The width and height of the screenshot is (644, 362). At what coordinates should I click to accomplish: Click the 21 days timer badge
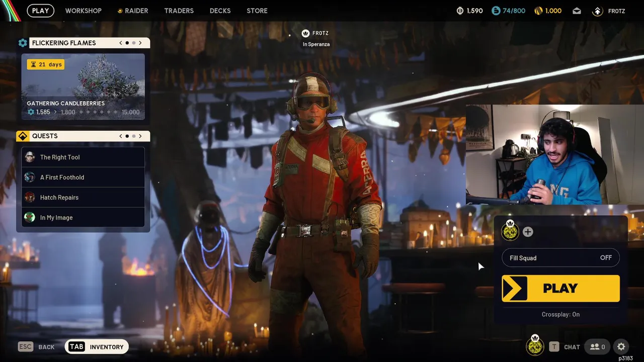(46, 64)
